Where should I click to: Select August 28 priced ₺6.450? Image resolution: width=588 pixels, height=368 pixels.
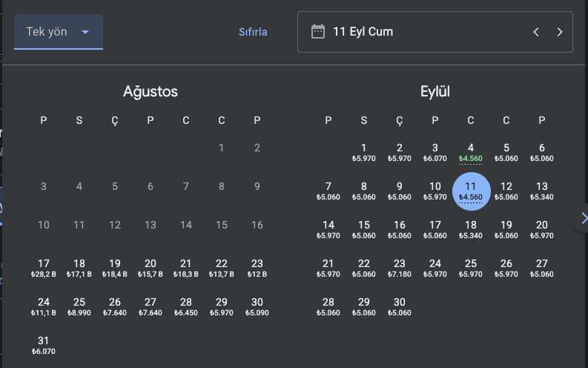pos(186,307)
